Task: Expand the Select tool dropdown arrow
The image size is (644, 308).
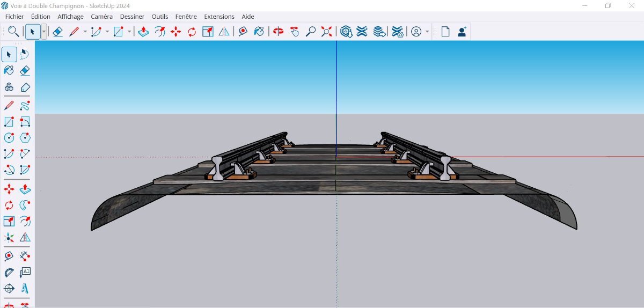Action: pos(43,32)
